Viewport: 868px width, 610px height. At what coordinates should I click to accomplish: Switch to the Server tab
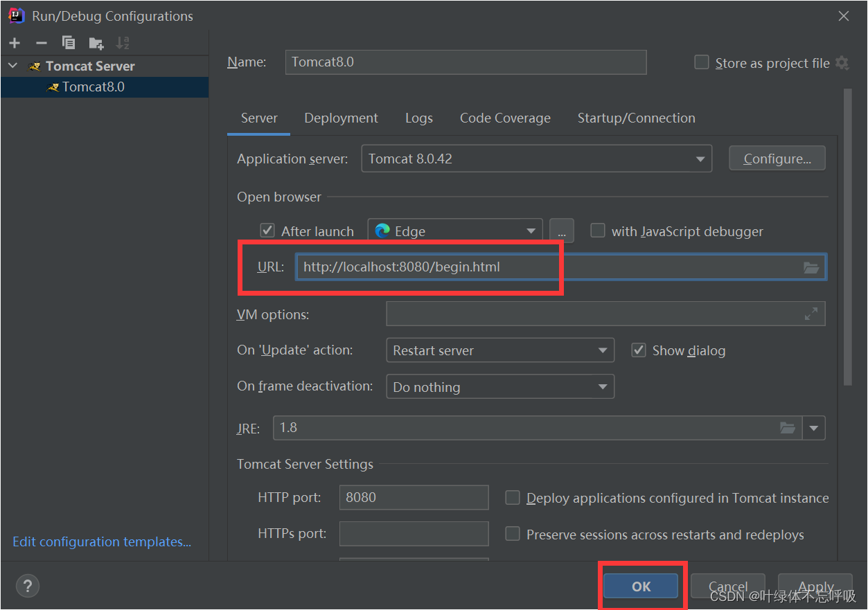(x=259, y=118)
